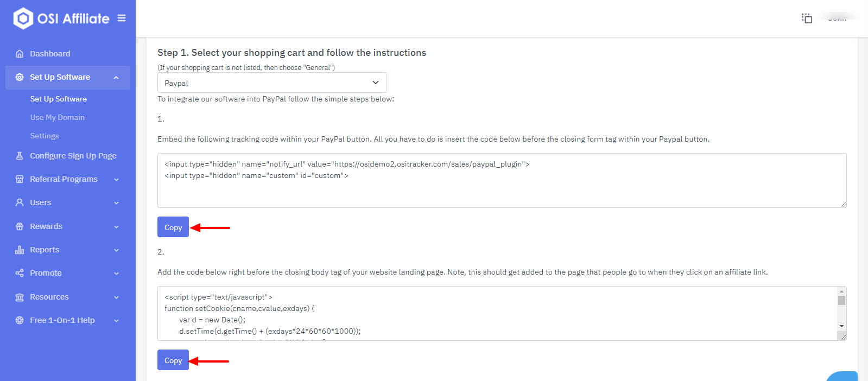Open Use My Domain submenu item
Image resolution: width=868 pixels, height=381 pixels.
click(58, 117)
